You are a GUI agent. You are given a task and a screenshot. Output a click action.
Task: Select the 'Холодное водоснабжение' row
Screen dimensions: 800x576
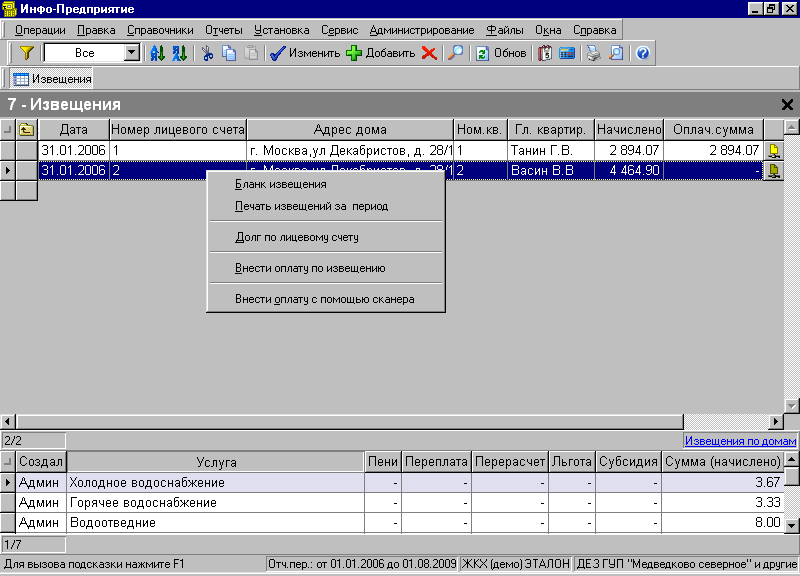coord(392,483)
